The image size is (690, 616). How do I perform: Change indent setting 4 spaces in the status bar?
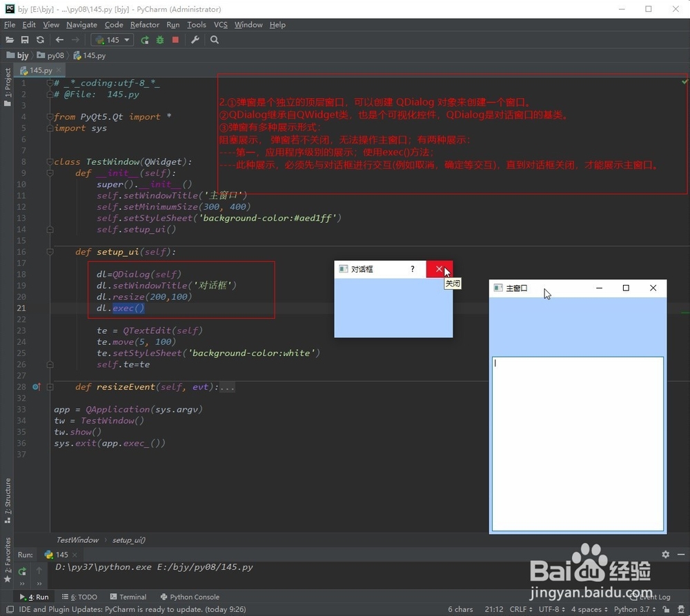coord(590,609)
